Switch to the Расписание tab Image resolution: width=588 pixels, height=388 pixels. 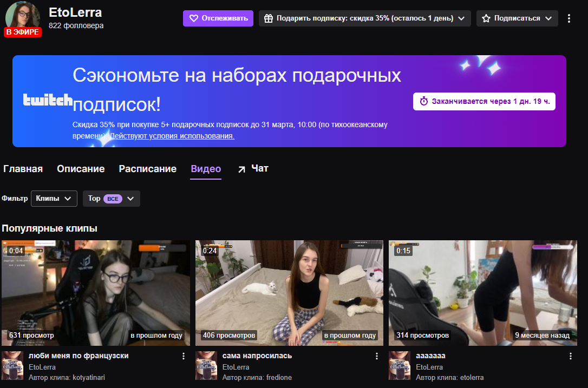click(x=148, y=169)
